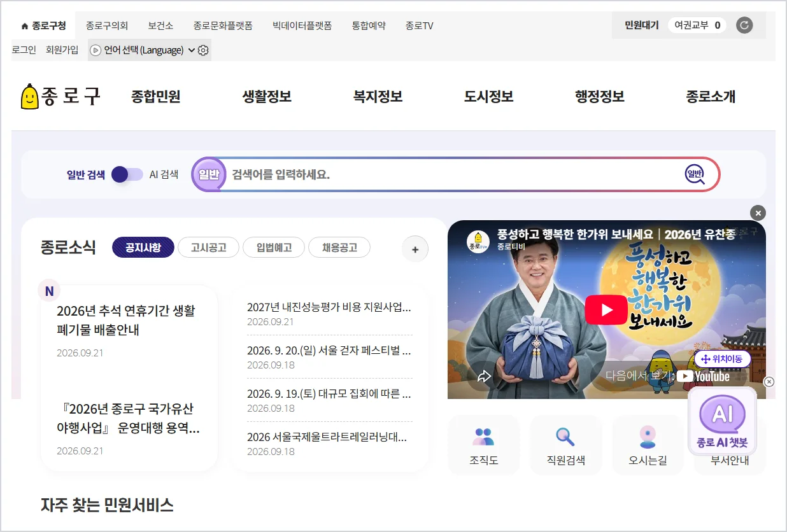The image size is (787, 532).
Task: Open the 종로소개 main menu
Action: 711,97
